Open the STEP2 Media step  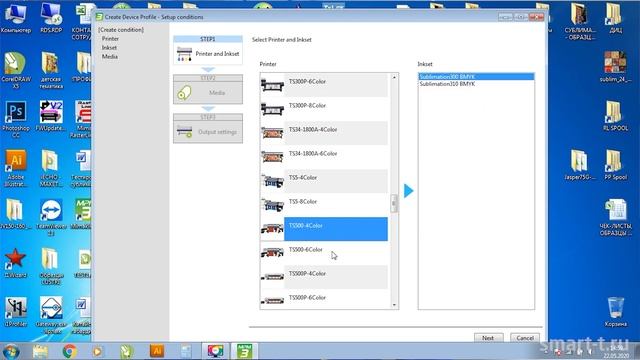[x=208, y=89]
